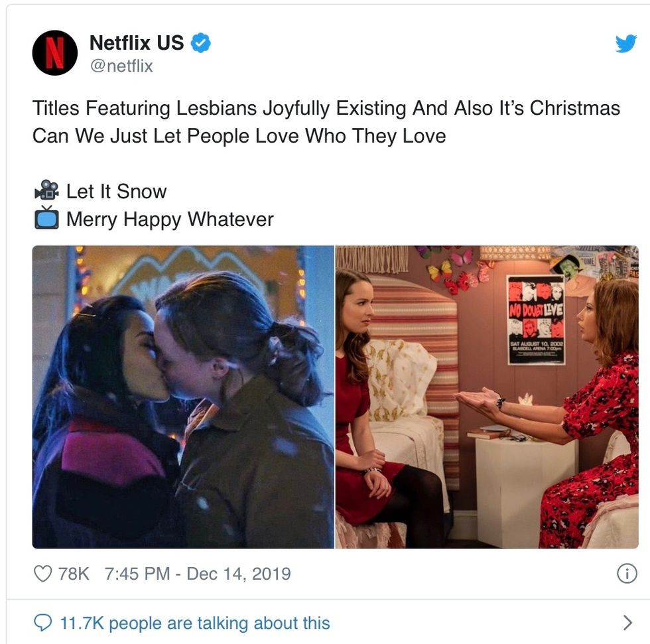
Task: Open the Netflix US profile name
Action: [137, 42]
